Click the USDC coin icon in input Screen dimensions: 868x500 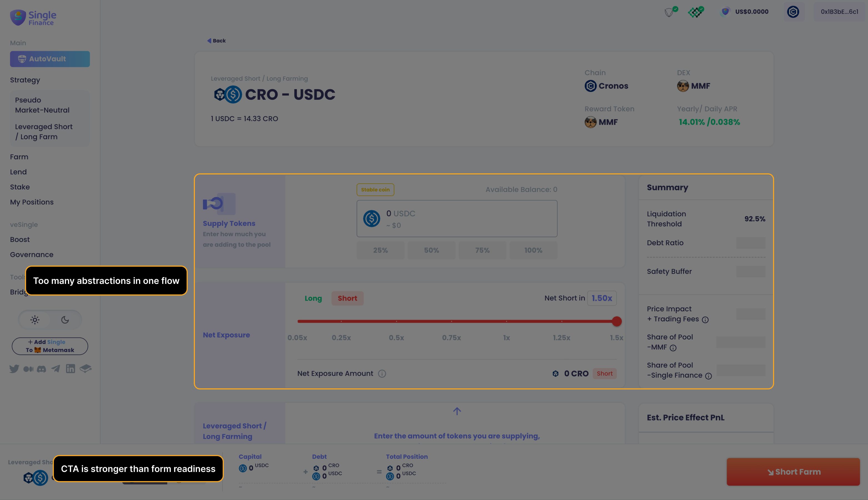372,218
